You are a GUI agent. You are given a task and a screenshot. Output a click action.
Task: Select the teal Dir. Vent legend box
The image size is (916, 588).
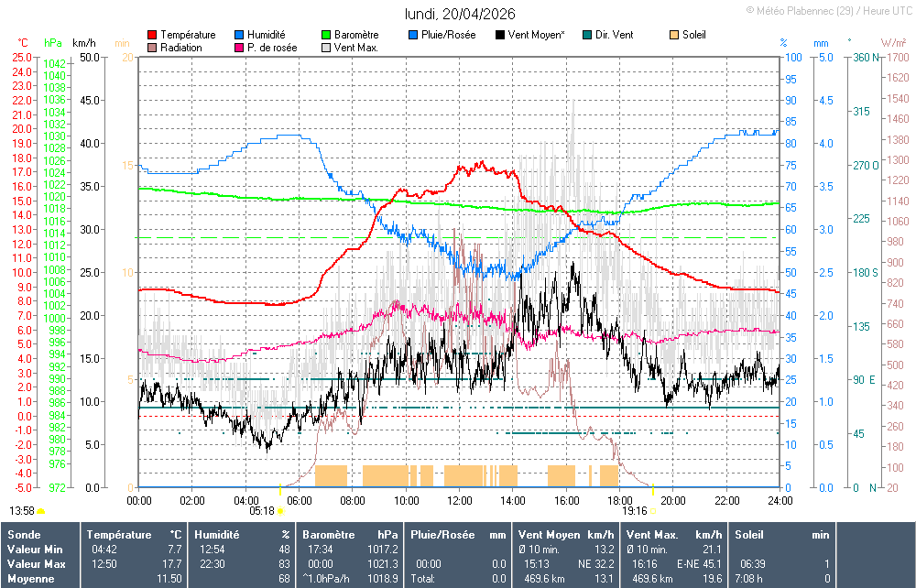click(587, 35)
